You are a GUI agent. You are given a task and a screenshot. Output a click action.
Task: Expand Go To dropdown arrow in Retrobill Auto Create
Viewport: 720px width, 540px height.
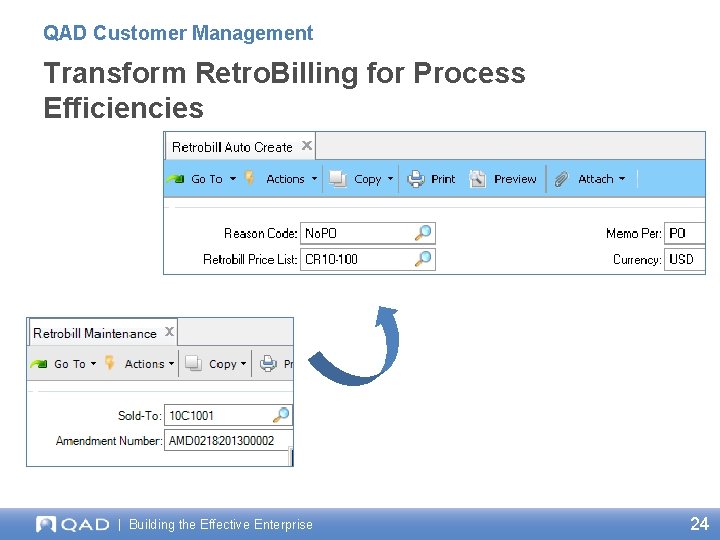click(x=233, y=179)
